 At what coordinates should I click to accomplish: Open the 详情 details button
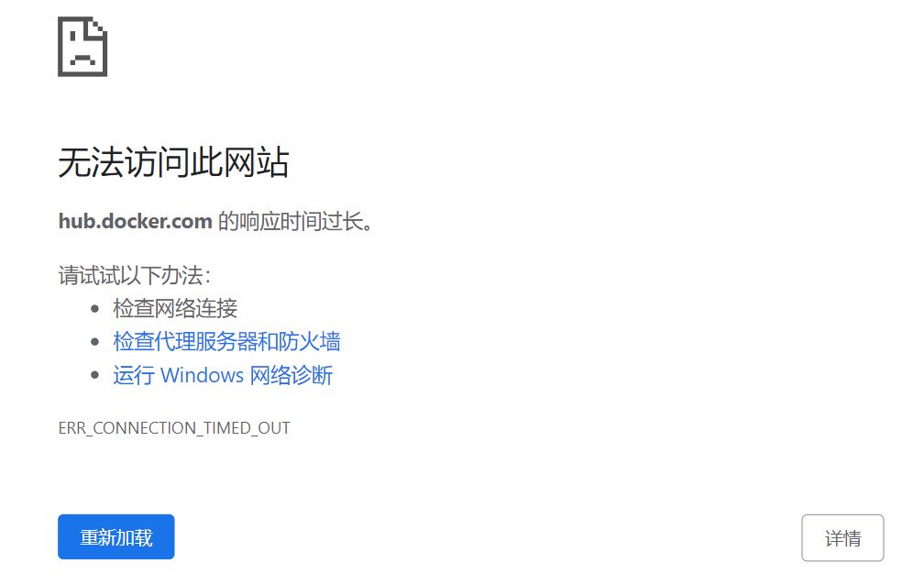[842, 538]
